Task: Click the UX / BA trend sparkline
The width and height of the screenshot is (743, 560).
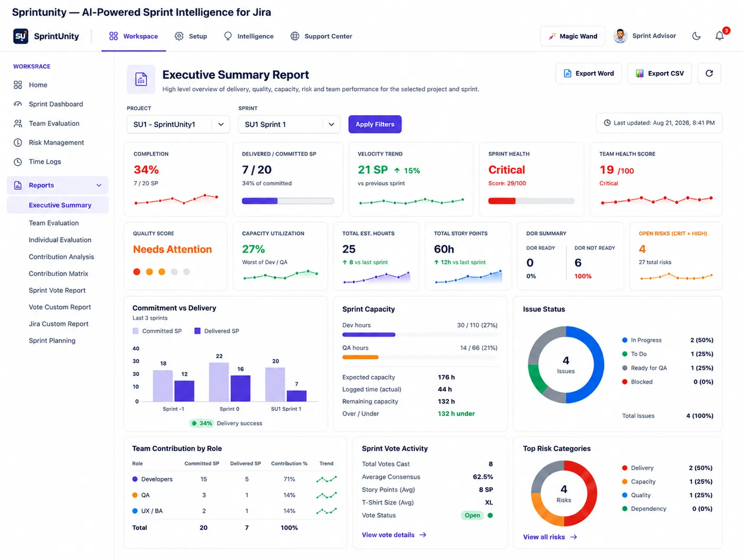Action: coord(326,511)
